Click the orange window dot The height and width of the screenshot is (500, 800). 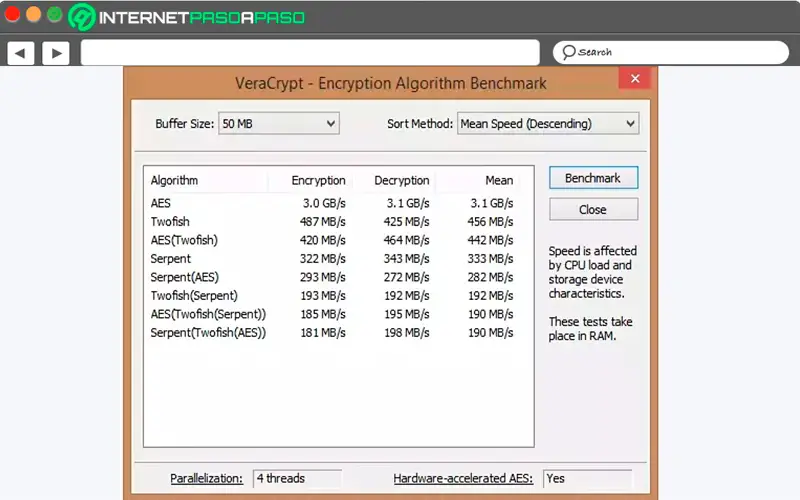point(33,14)
